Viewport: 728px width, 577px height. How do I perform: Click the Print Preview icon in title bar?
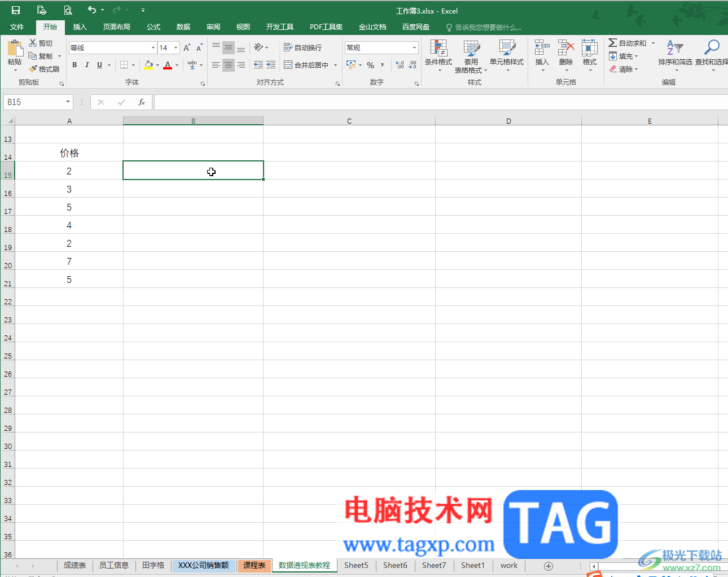coord(68,10)
